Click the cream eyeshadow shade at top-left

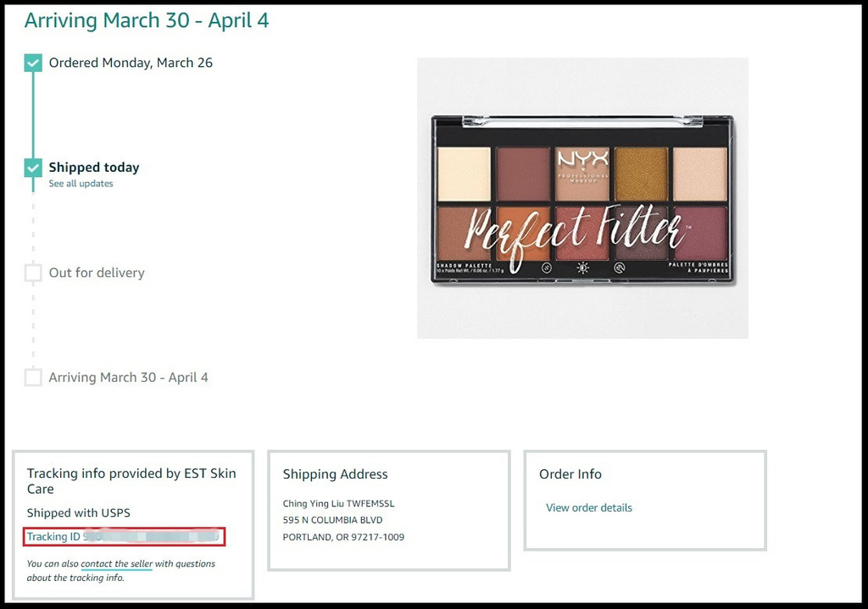(465, 174)
